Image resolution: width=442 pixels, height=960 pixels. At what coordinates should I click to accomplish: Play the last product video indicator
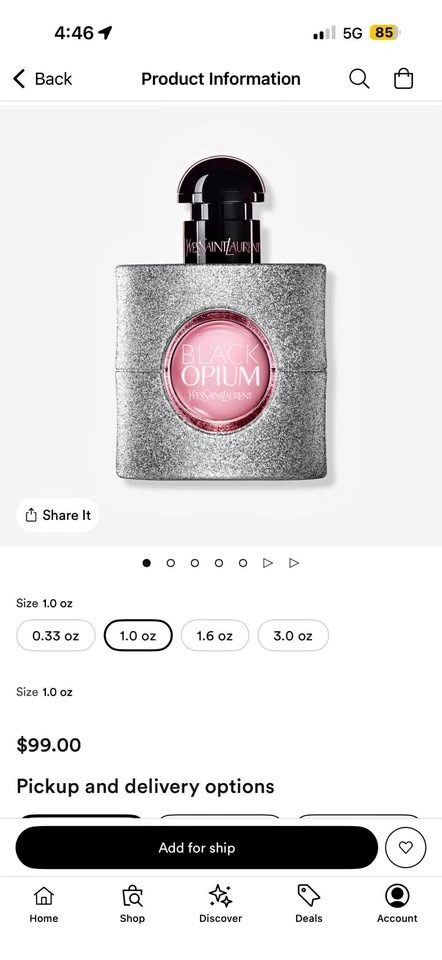[x=294, y=563]
